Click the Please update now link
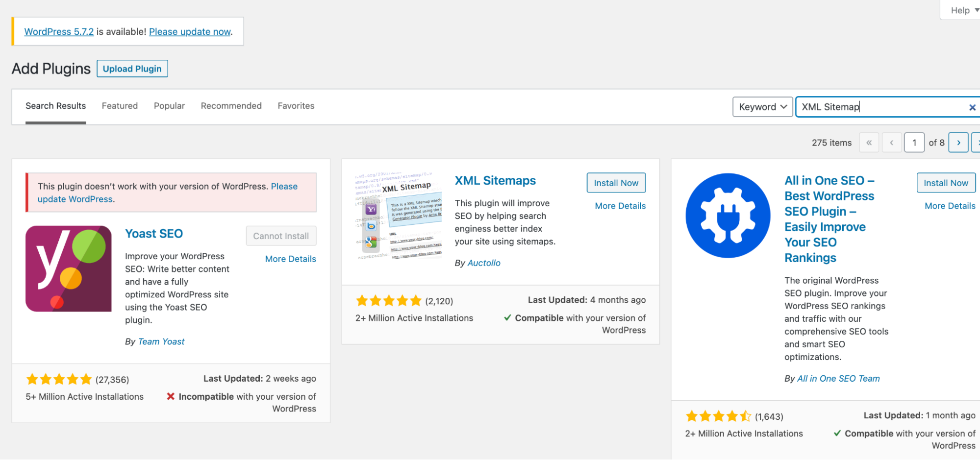Screen dimensions: 980x460 [190, 31]
